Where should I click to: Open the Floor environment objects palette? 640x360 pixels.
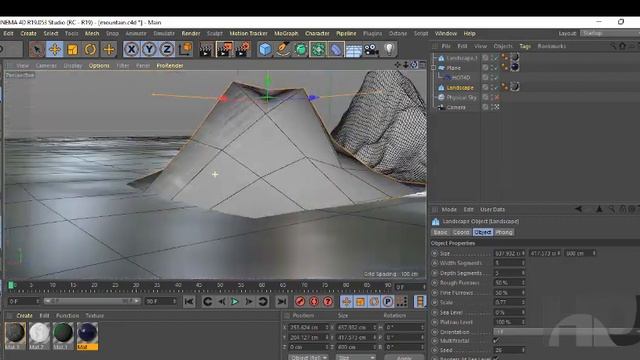point(353,49)
